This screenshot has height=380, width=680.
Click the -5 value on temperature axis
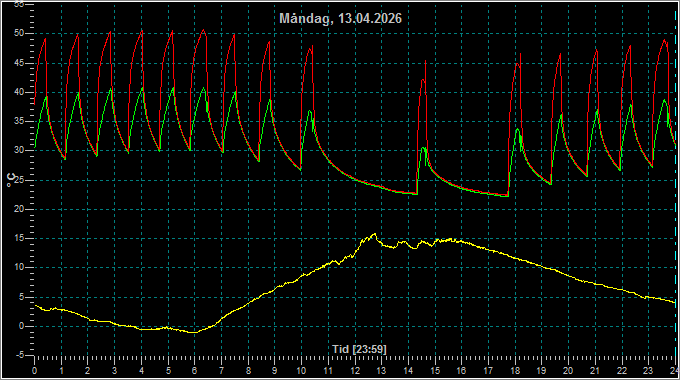click(20, 355)
